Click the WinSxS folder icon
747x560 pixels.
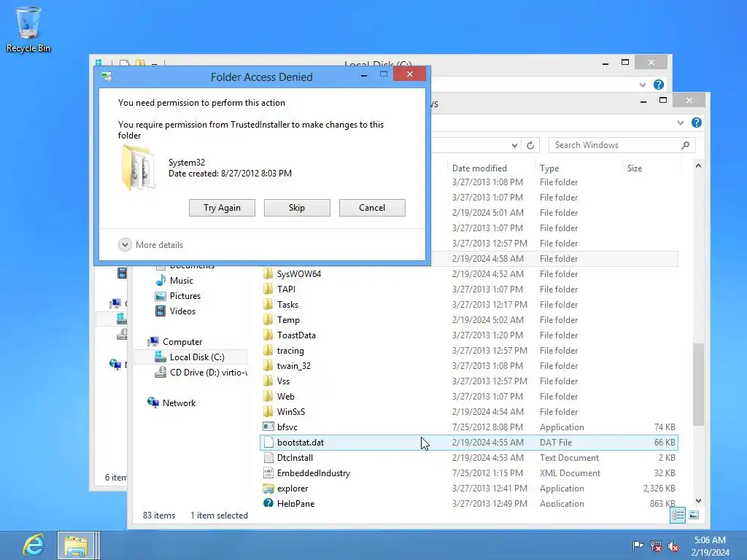[x=268, y=412]
